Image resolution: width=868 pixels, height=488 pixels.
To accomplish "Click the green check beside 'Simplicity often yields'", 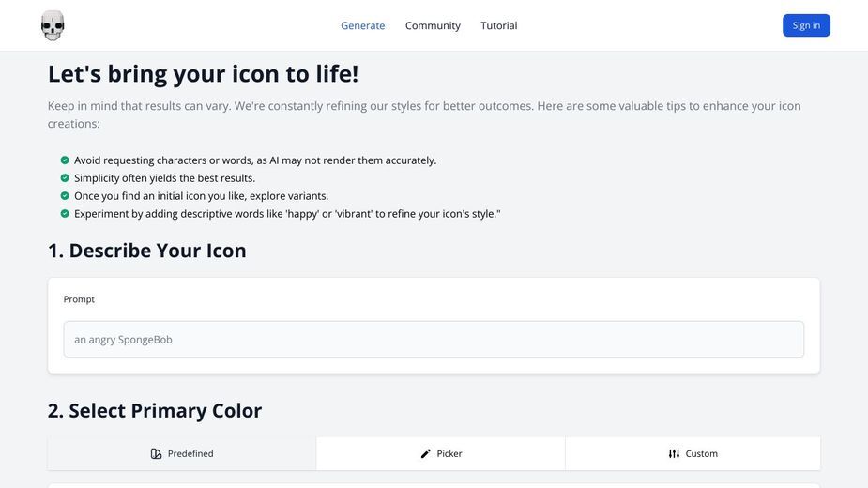I will [65, 177].
